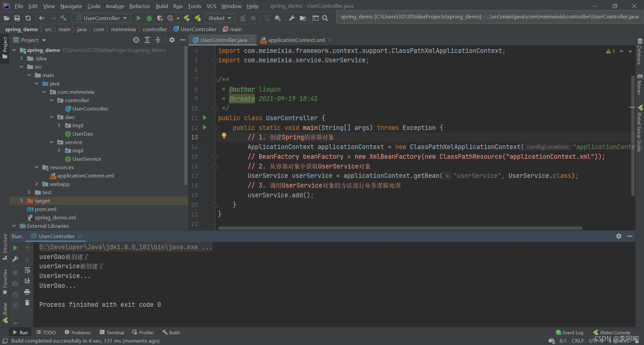Start debugging with the green bug icon
This screenshot has width=644, height=345.
[x=149, y=18]
